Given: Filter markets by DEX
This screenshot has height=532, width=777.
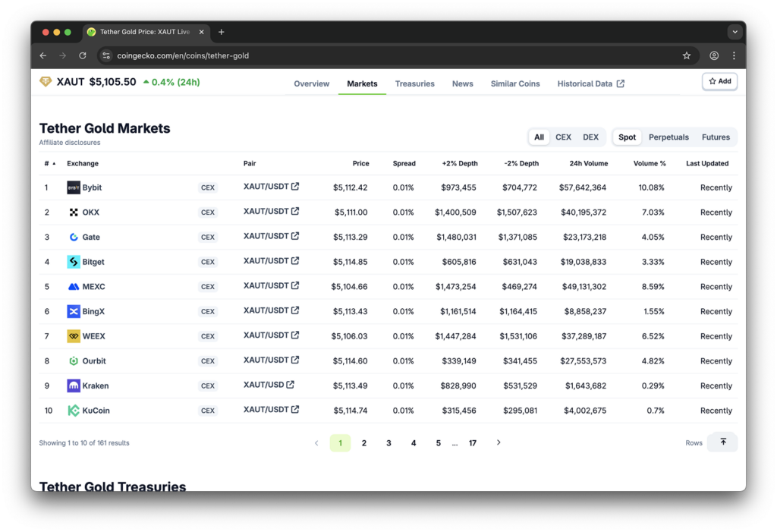Looking at the screenshot, I should [x=590, y=137].
